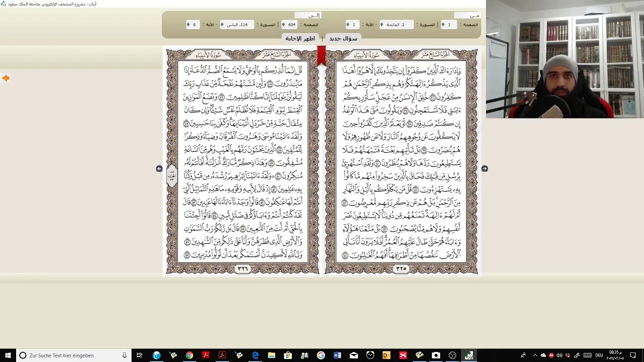Screen dimensions: 644x362
Task: Click the microphone icon in the taskbar search
Action: coord(124,355)
